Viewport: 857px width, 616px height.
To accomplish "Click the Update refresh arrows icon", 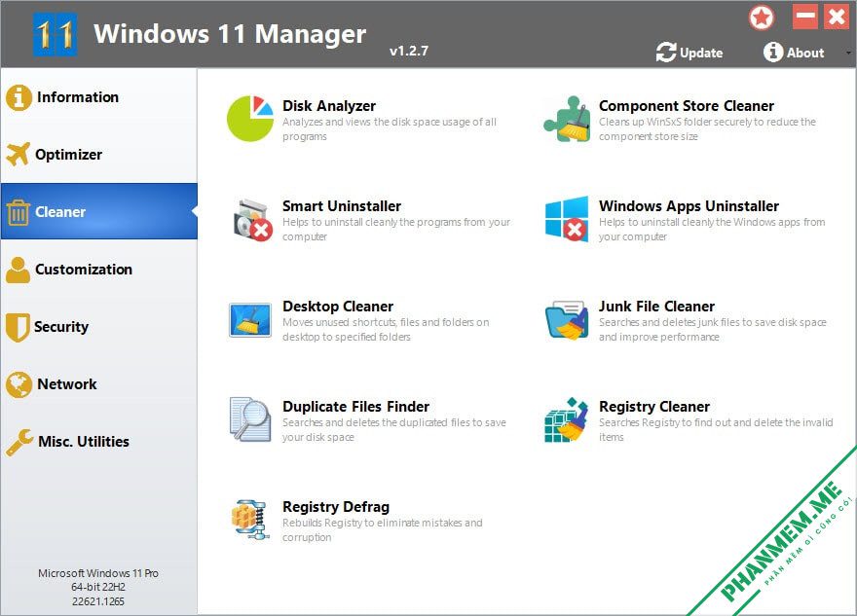I will pos(666,53).
